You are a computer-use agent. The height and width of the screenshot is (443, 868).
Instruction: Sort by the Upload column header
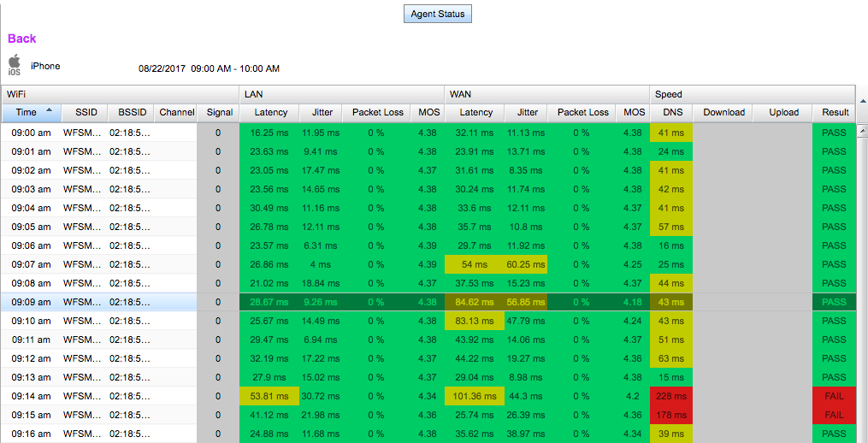(x=783, y=112)
